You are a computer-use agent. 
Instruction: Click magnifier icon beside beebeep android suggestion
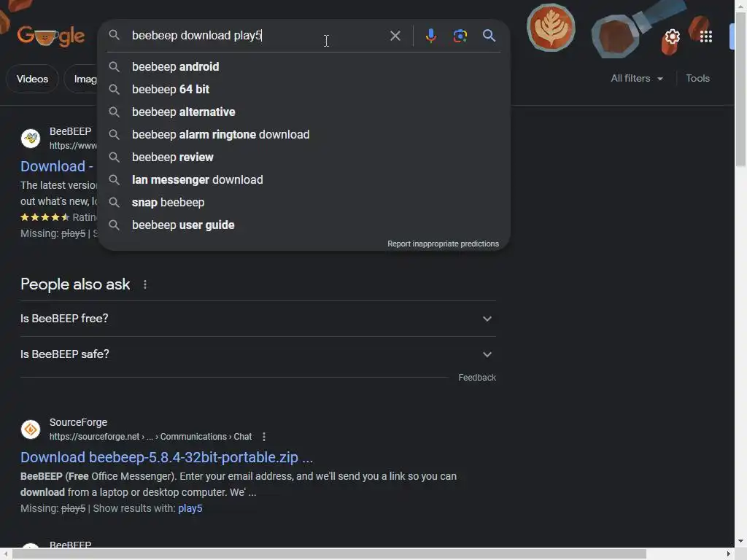[x=114, y=66]
